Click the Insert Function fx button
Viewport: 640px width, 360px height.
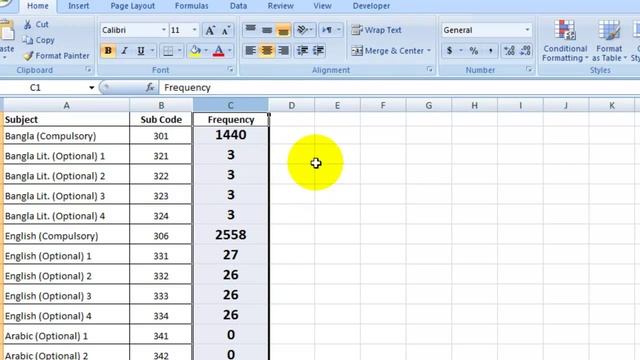tap(150, 87)
